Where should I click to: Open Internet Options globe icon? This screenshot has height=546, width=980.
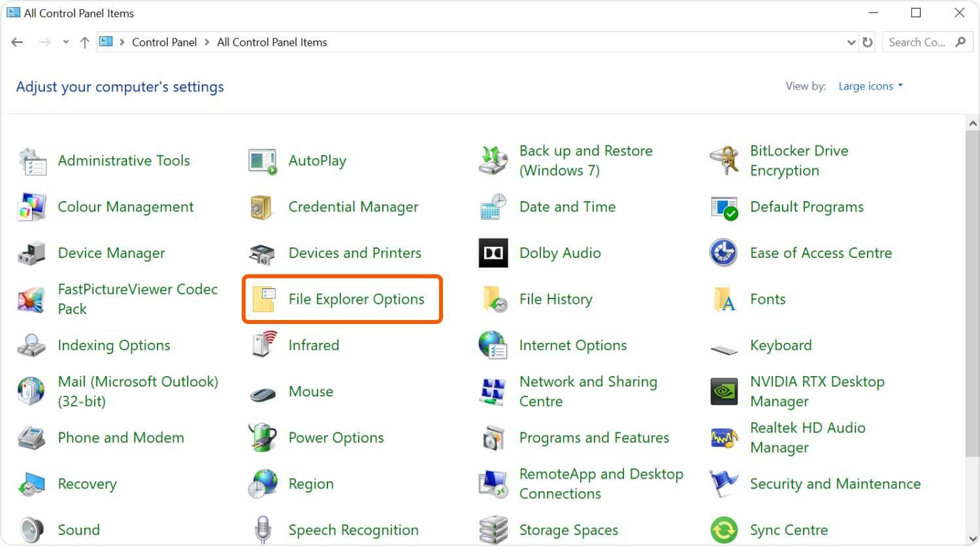[x=493, y=345]
